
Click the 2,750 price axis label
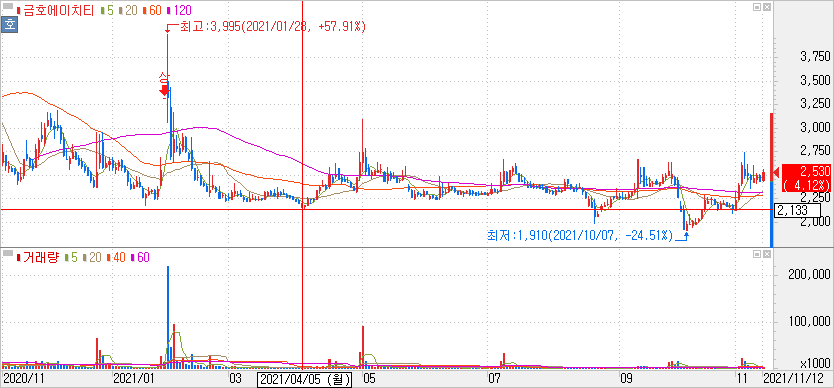(815, 151)
